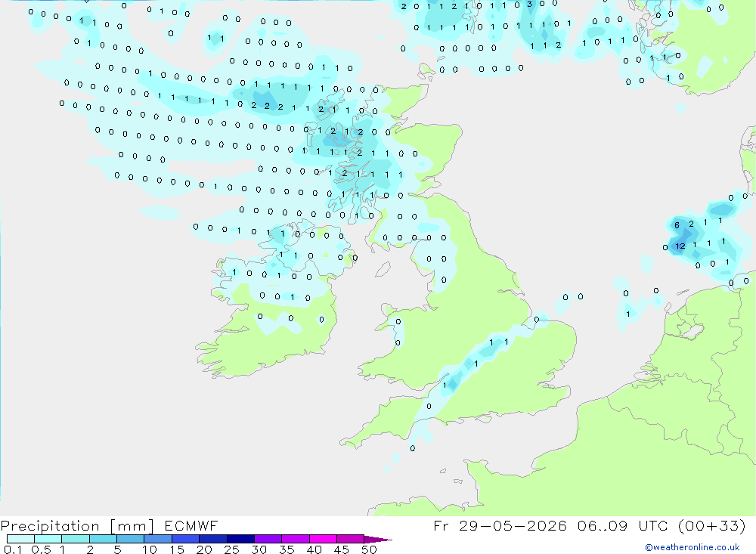Viewport: 756px width, 554px height.
Task: Click the weatheronline.co.uk copyright link
Action: coord(692,547)
